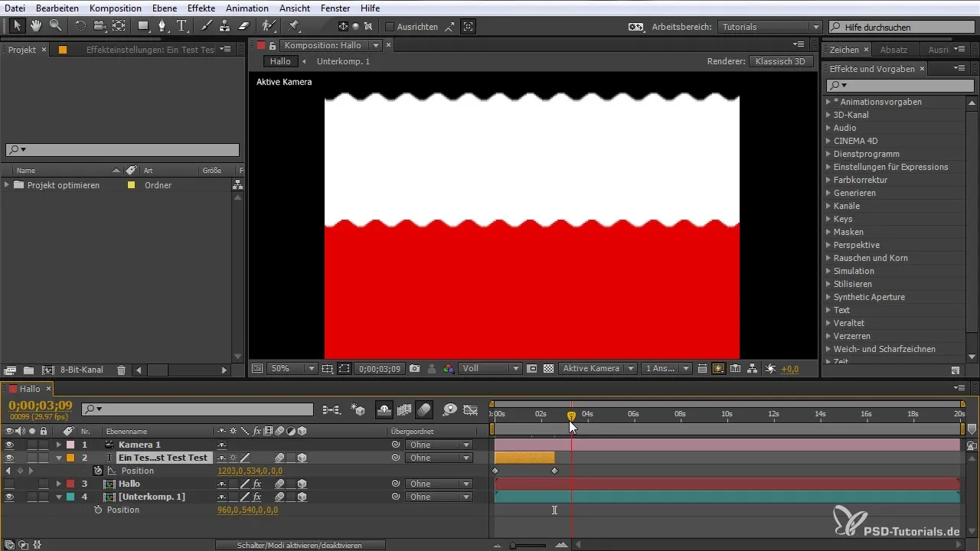Collapse the Unterkomp. 1 layer
Viewport: 980px width, 551px height.
[x=59, y=497]
